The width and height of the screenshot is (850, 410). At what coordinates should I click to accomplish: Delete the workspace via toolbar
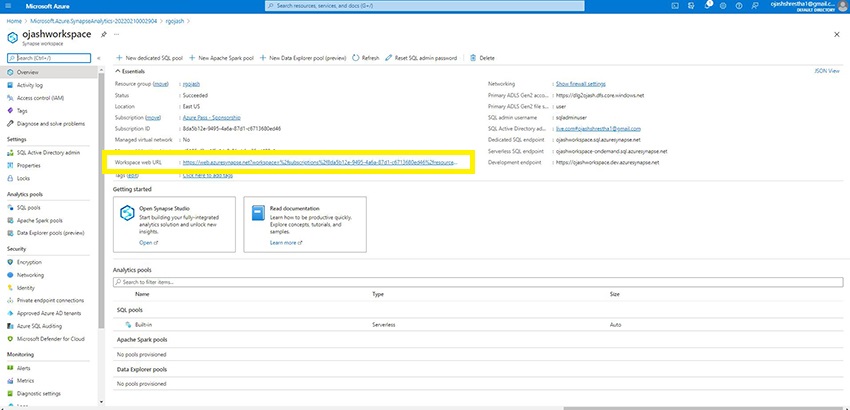pos(482,58)
